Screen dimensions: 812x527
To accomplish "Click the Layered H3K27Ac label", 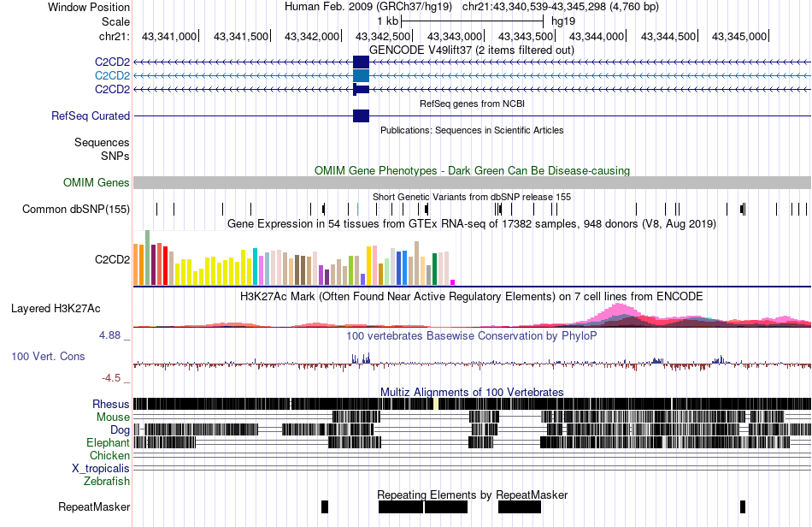I will [x=56, y=309].
